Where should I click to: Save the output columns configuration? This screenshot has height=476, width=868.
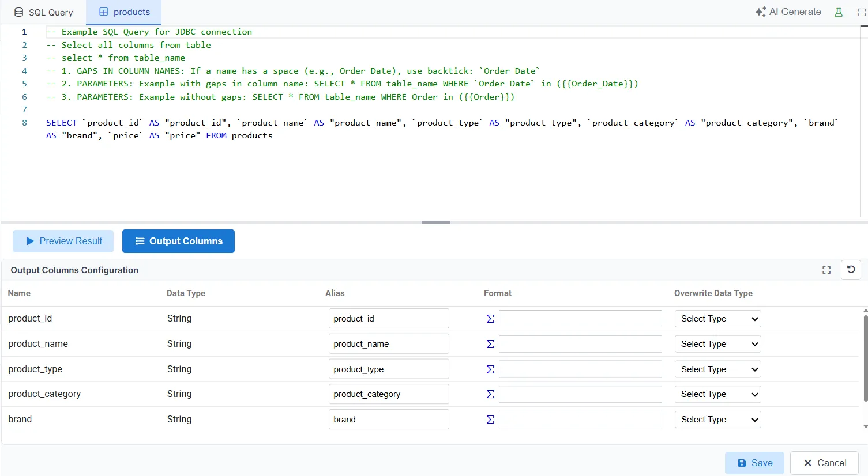click(754, 463)
